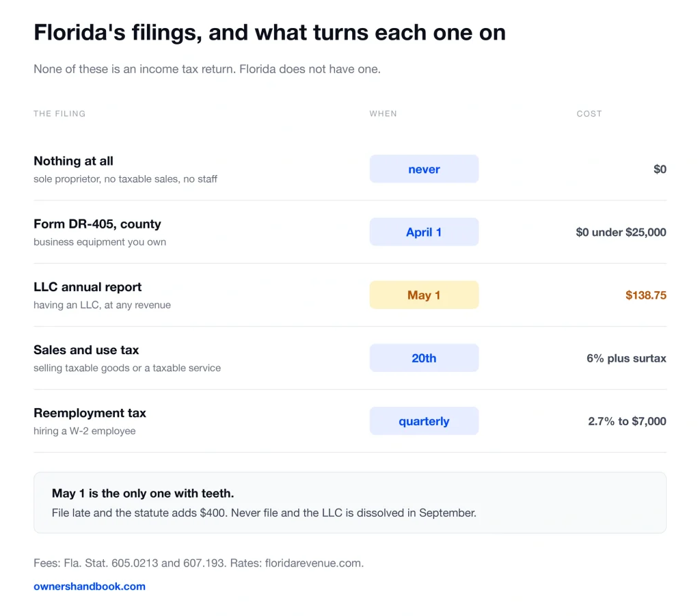Screen dimensions: 700x616
Task: Select the 'LLC annual report' row title
Action: tap(87, 286)
